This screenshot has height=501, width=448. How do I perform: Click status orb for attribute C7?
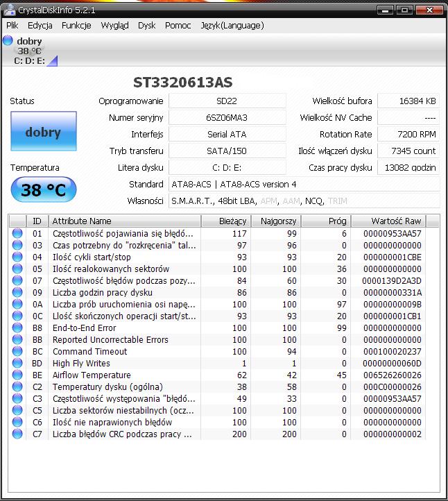point(17,434)
